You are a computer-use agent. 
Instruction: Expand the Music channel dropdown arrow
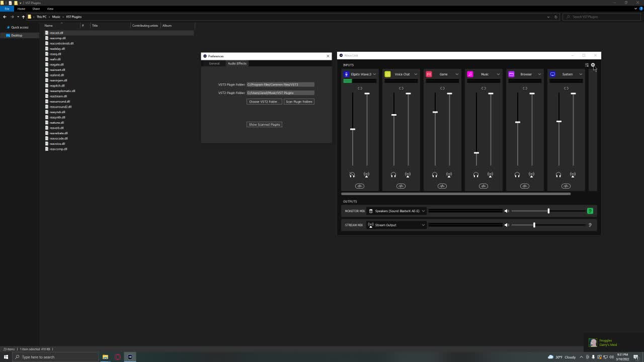point(498,74)
